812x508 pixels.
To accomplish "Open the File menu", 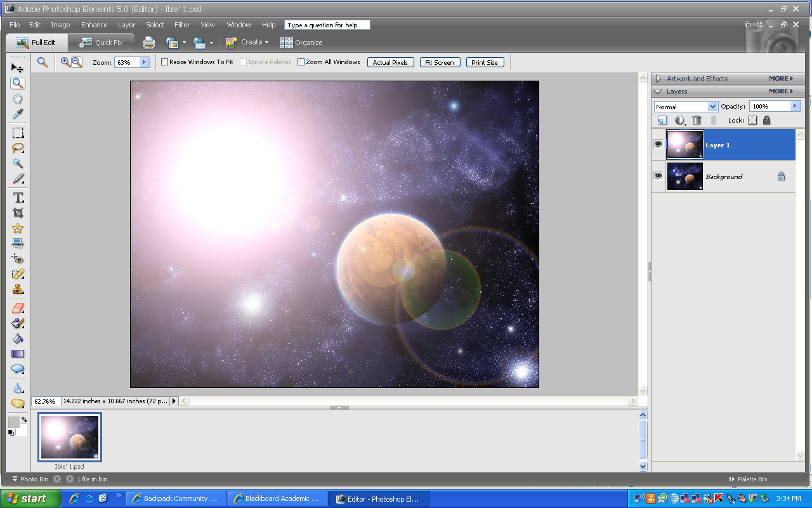I will click(x=15, y=25).
